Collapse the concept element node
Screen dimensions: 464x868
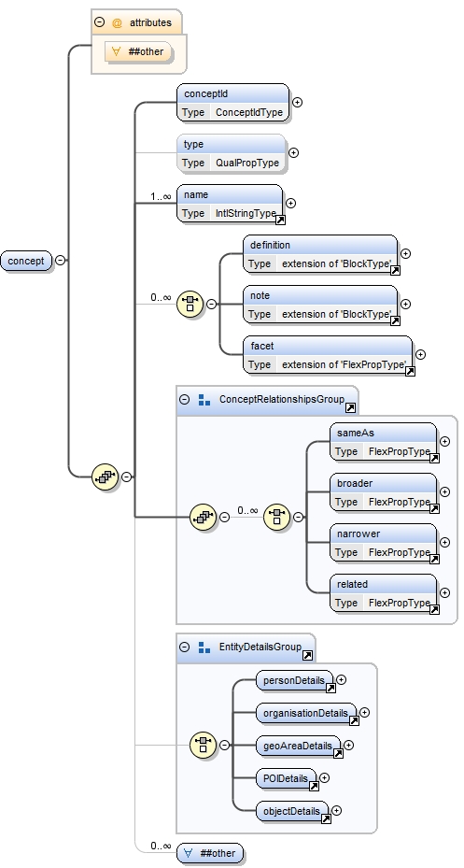[x=61, y=260]
